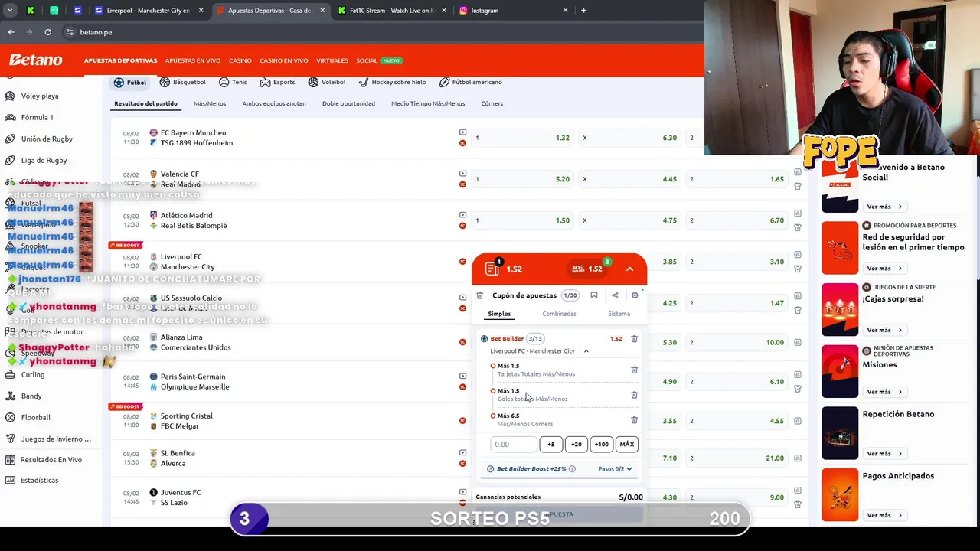Select Más/Menos market tab

[x=210, y=103]
